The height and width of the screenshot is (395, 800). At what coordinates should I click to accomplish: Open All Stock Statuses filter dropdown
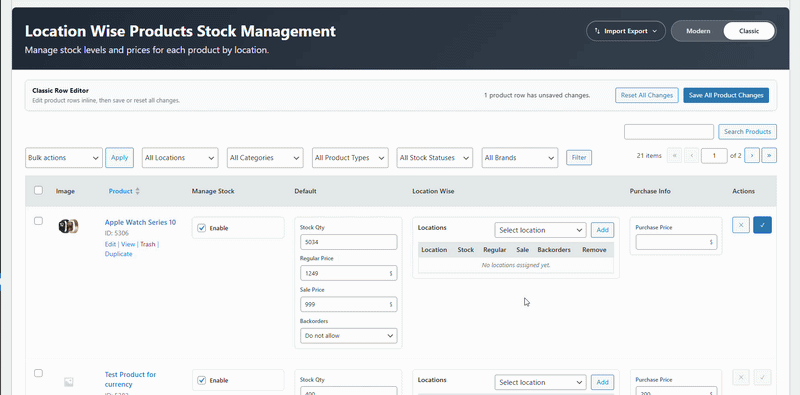click(435, 158)
